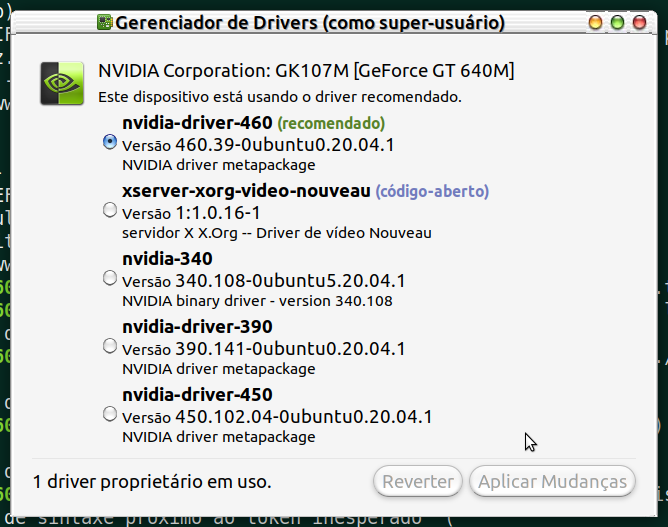
Task: Click version text 450.102.04-0ubuntu0.20.04.1
Action: (x=304, y=417)
